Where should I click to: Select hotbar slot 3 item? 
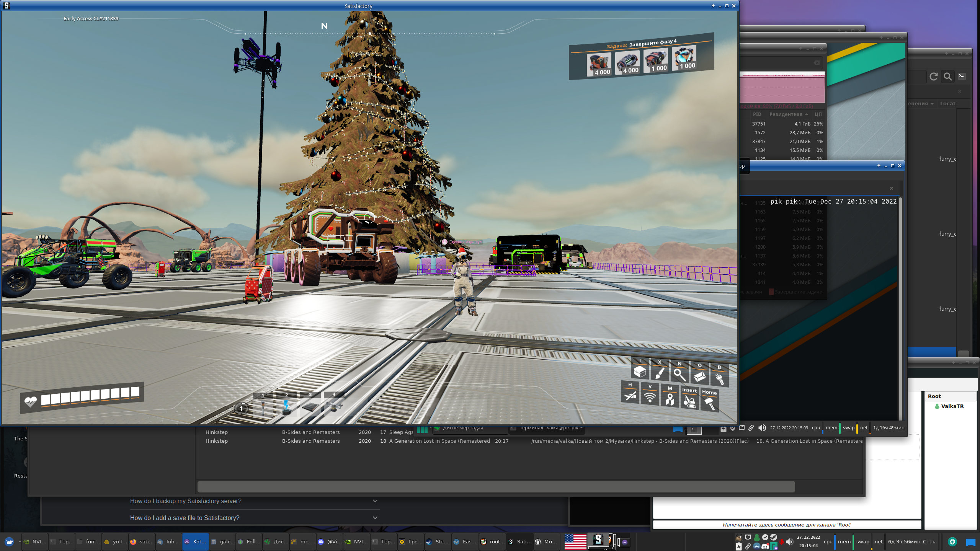click(310, 406)
